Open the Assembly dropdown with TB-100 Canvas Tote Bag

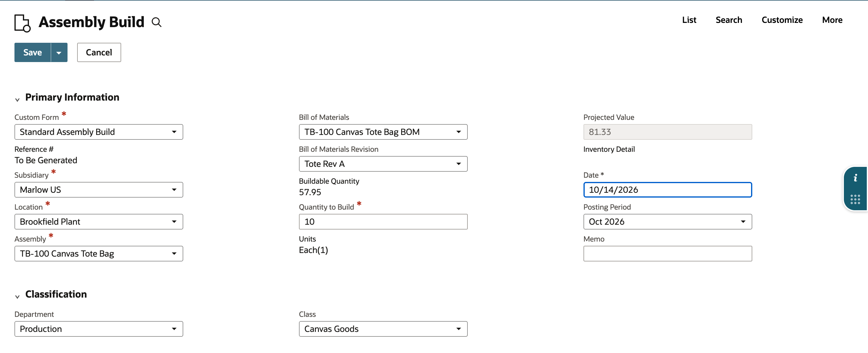[x=99, y=254]
